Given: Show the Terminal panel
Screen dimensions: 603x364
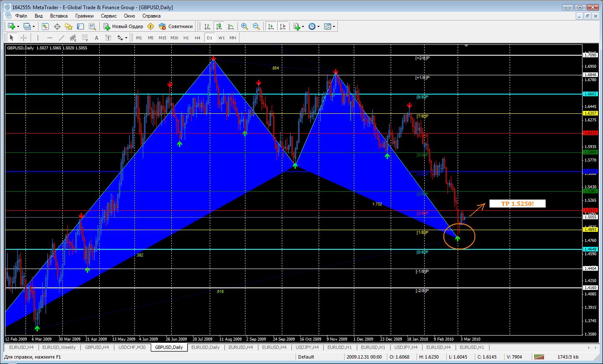Looking at the screenshot, I should tap(80, 26).
